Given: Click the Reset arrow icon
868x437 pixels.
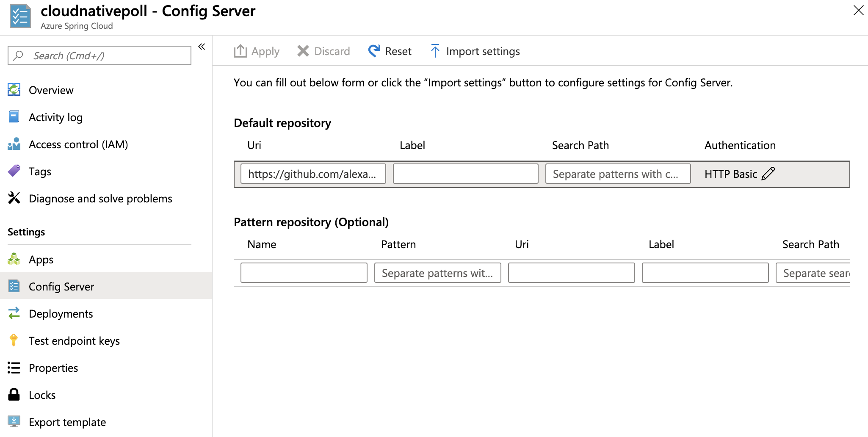Looking at the screenshot, I should coord(374,51).
